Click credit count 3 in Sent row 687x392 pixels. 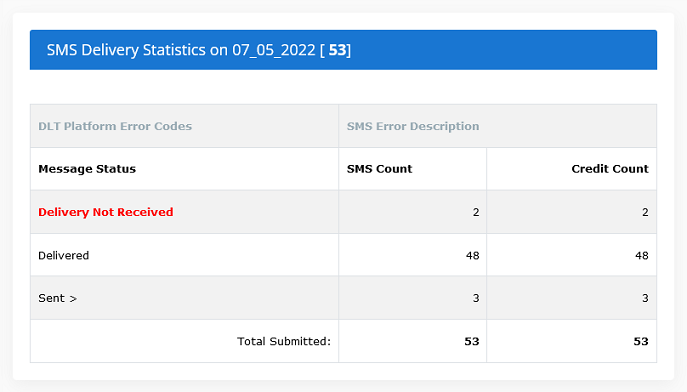tap(645, 298)
